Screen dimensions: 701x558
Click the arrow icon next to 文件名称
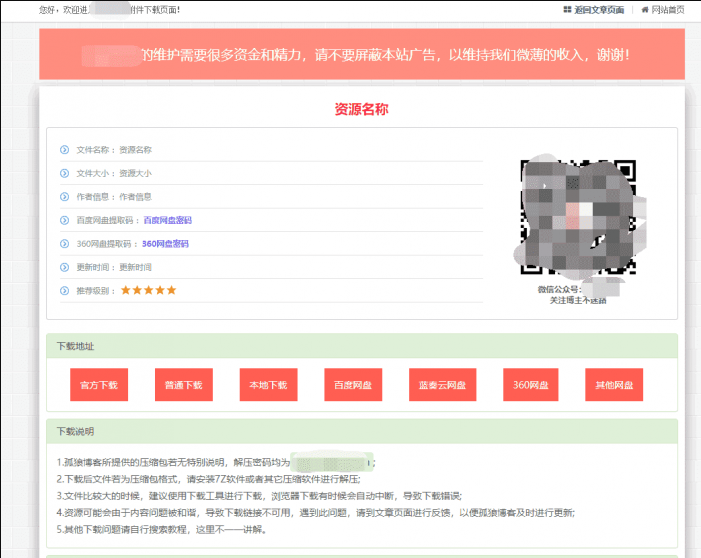coord(64,149)
